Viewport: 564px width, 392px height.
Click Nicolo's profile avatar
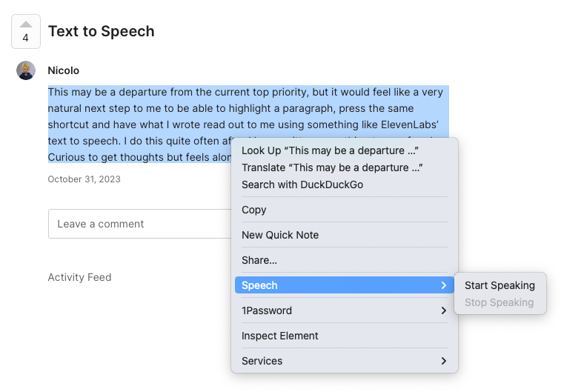click(26, 70)
